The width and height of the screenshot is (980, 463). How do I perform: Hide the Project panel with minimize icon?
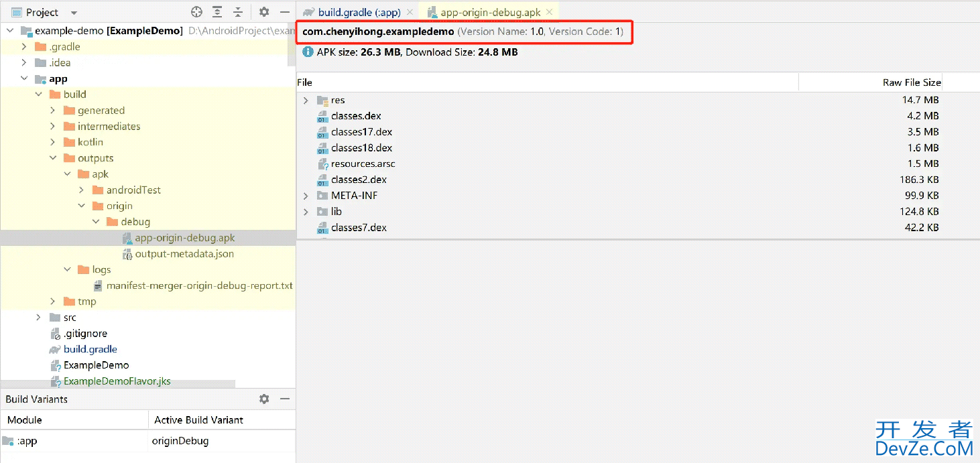point(285,12)
